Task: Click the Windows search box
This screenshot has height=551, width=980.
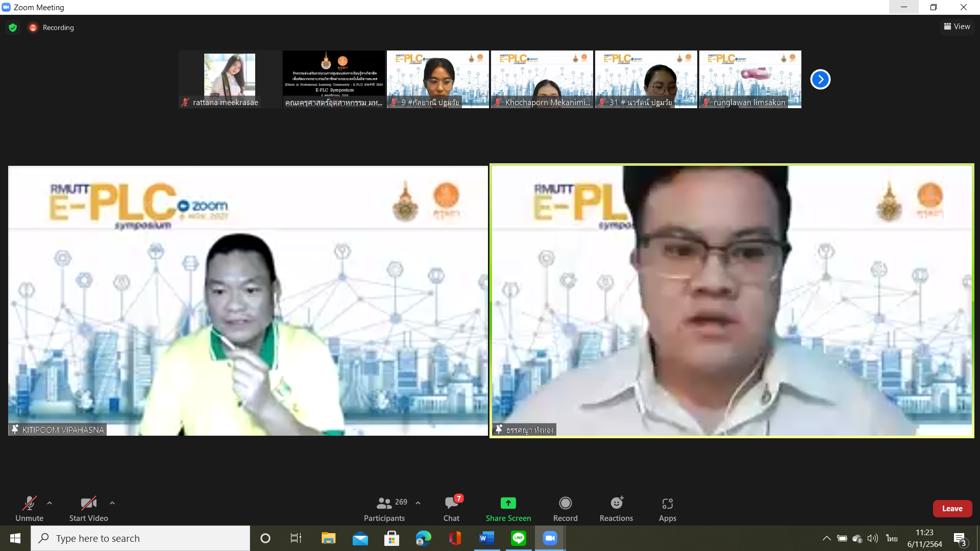Action: pyautogui.click(x=140, y=538)
